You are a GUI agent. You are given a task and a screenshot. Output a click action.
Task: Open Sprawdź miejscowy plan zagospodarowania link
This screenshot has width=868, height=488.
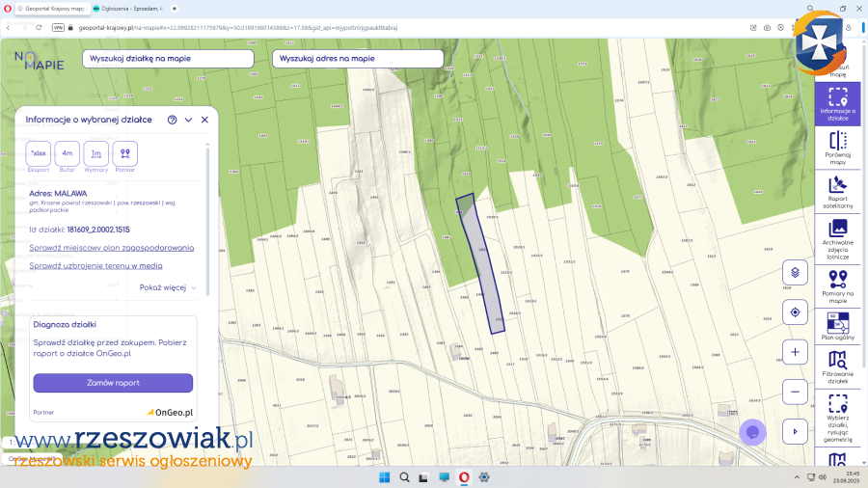coord(112,248)
